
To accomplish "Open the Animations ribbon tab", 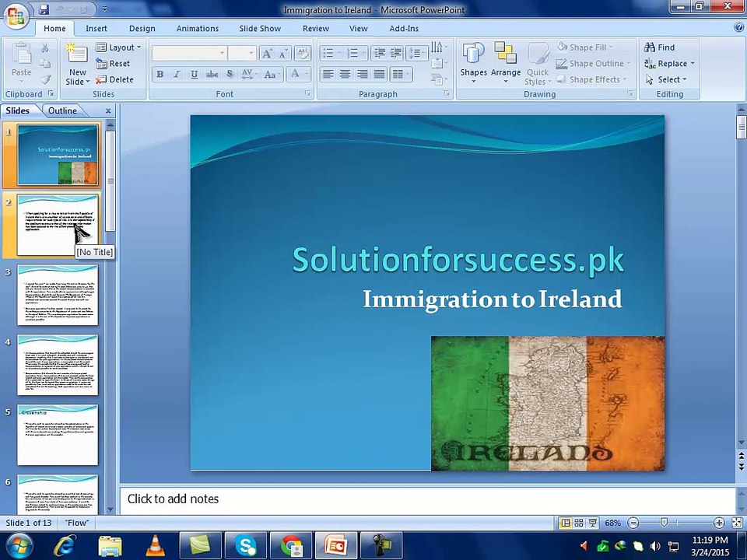I will coord(197,29).
